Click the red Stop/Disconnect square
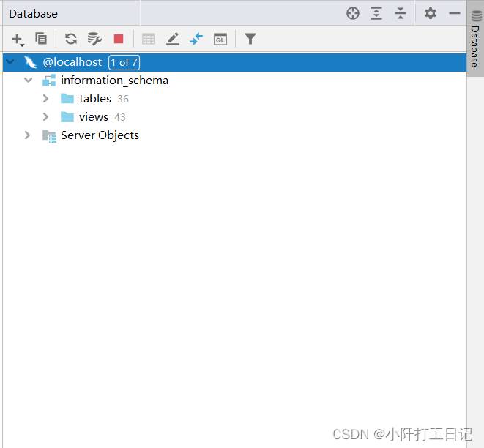 (x=119, y=39)
